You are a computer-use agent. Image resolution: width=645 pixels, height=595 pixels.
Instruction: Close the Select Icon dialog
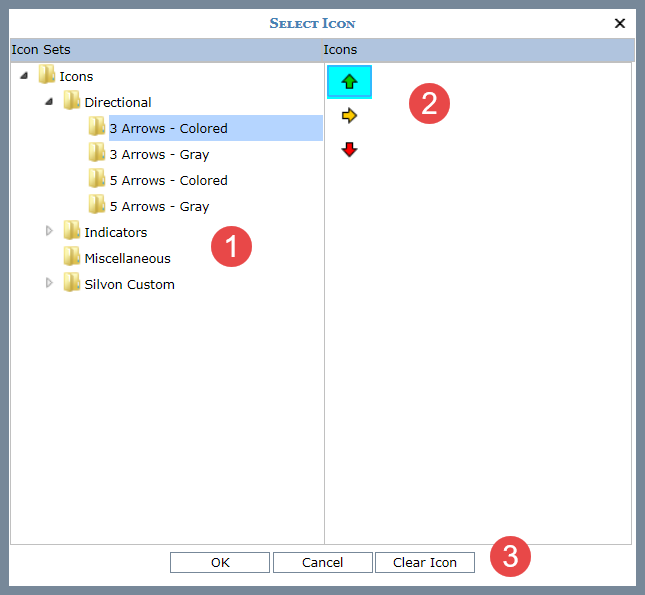pyautogui.click(x=620, y=22)
